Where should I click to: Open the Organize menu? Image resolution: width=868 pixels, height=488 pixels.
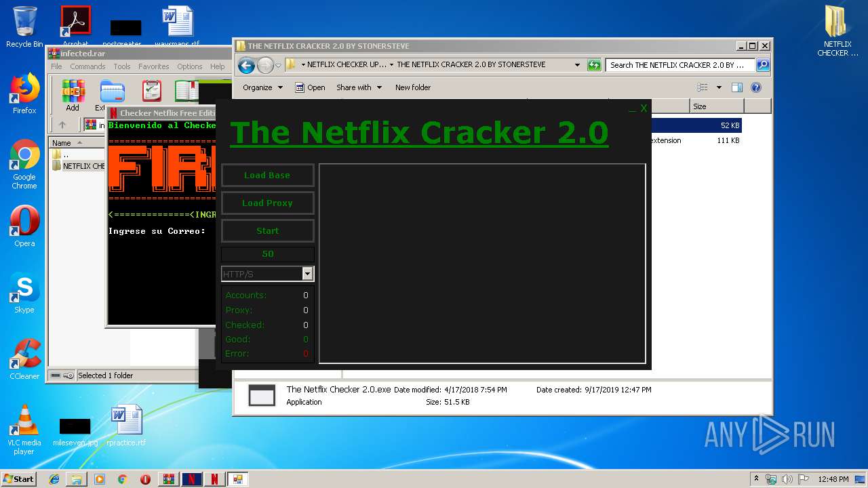coord(262,87)
